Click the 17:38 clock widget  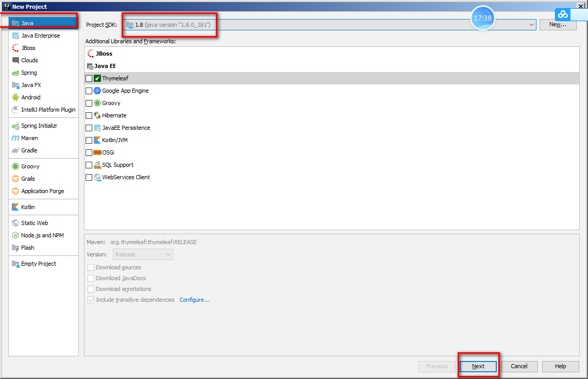click(483, 18)
